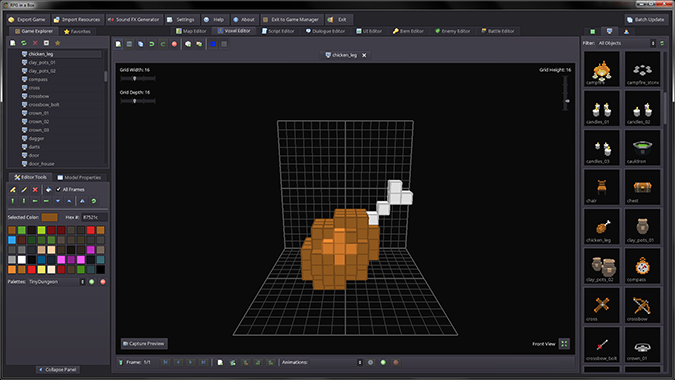Open the Animations dropdown

[x=336, y=362]
